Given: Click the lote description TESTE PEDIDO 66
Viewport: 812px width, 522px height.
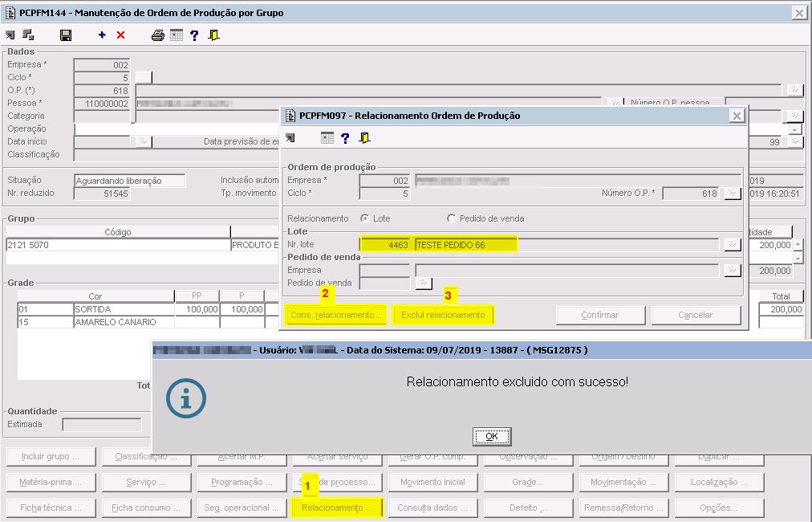Looking at the screenshot, I should 451,245.
